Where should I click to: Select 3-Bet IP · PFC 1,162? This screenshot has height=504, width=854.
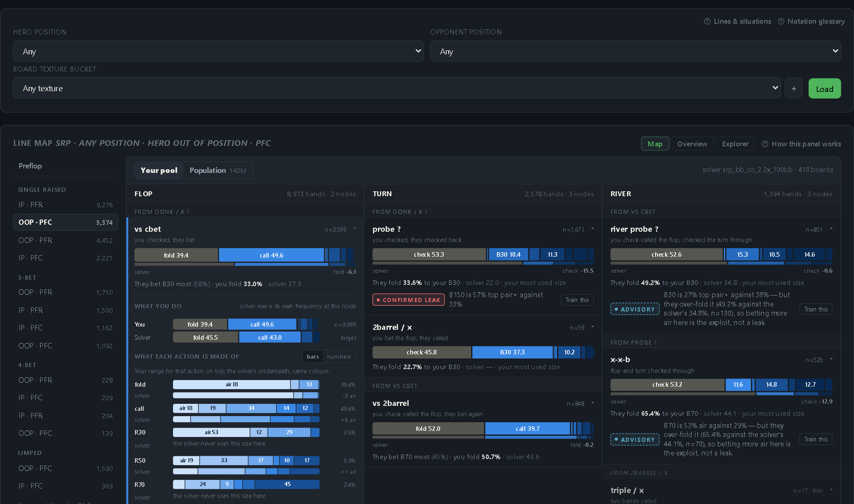65,328
